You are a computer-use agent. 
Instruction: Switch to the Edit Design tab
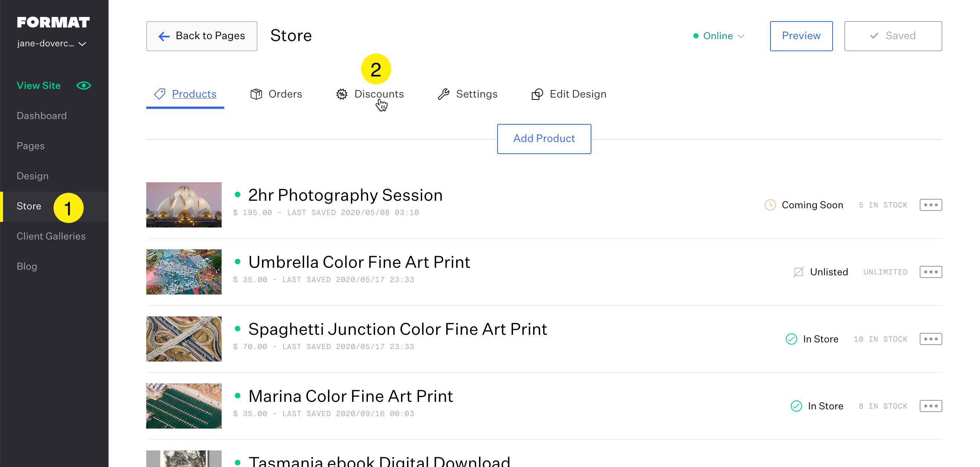point(569,94)
